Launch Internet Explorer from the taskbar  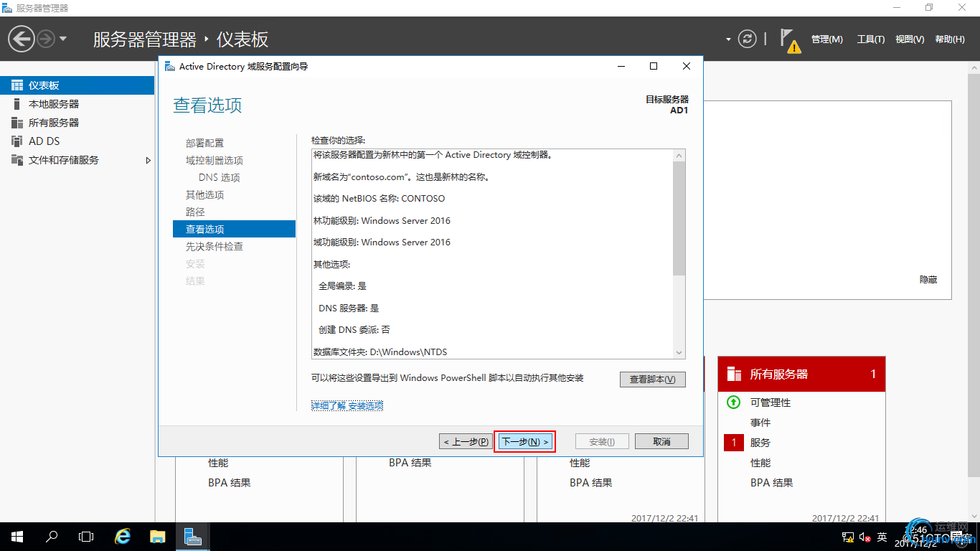(123, 537)
